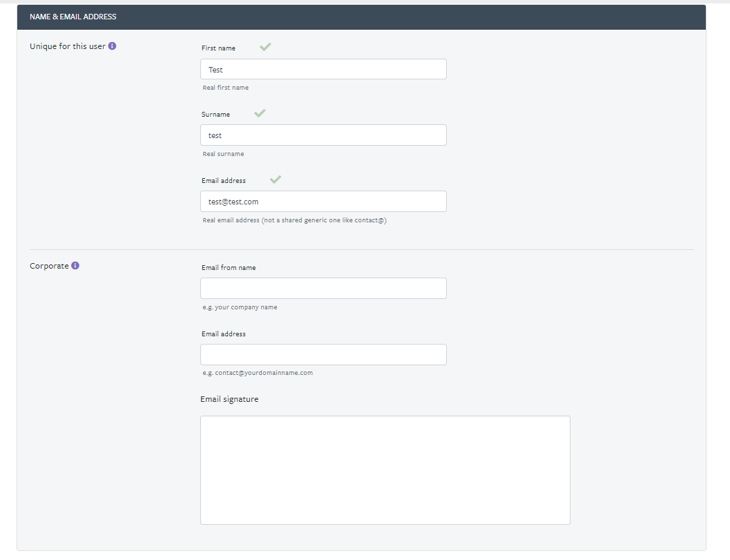
Task: Click inside the Email signature text area
Action: [x=385, y=470]
